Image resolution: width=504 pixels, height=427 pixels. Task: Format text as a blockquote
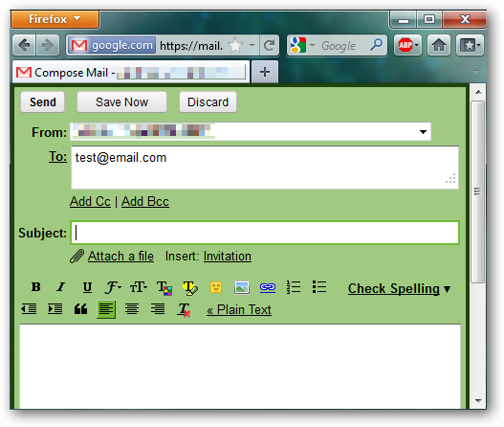coord(80,309)
